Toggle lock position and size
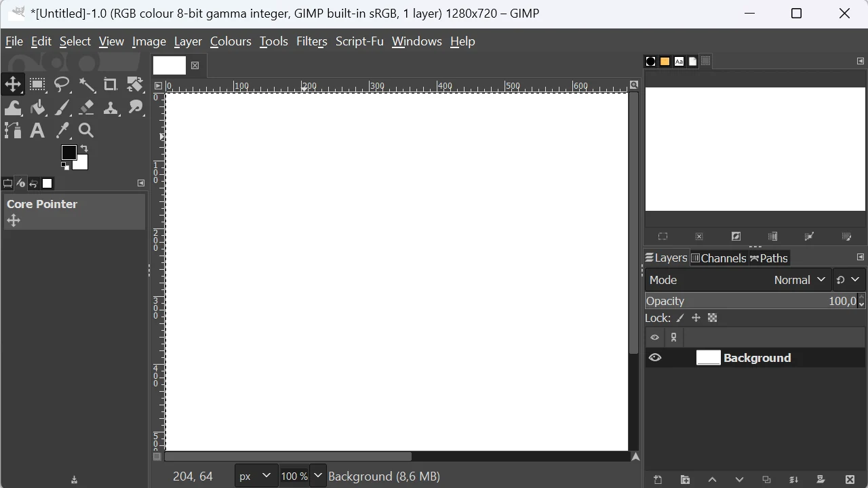 pos(696,318)
